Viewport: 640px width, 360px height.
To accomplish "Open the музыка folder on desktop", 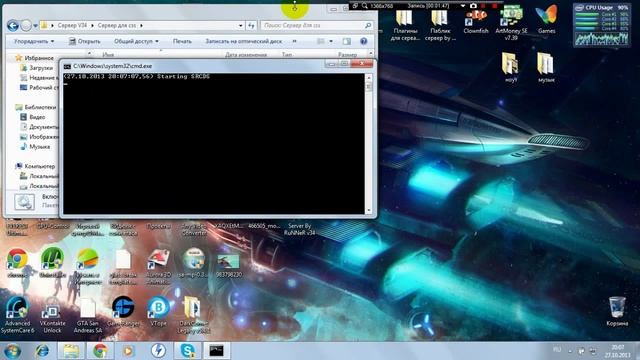I will coord(546,68).
